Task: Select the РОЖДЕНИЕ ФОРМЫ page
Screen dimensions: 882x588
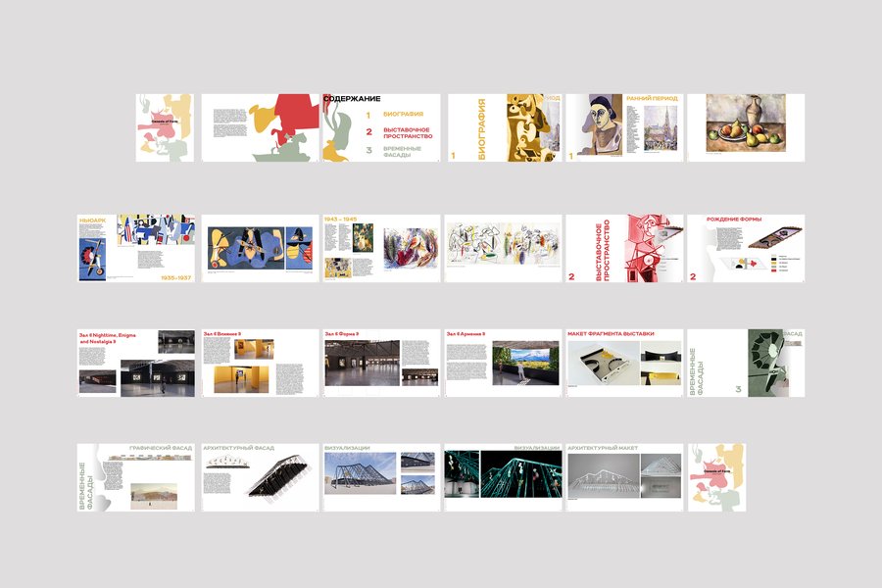Action: click(746, 248)
